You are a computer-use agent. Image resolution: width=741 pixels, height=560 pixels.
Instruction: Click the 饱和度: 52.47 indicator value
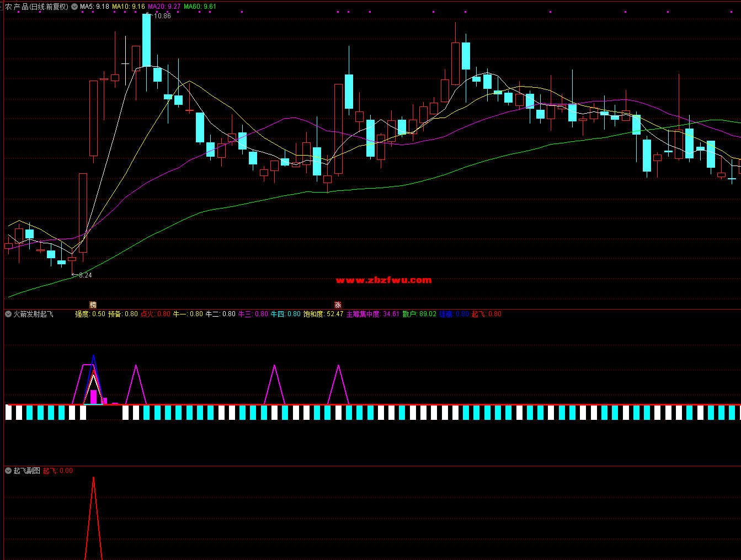click(x=323, y=314)
